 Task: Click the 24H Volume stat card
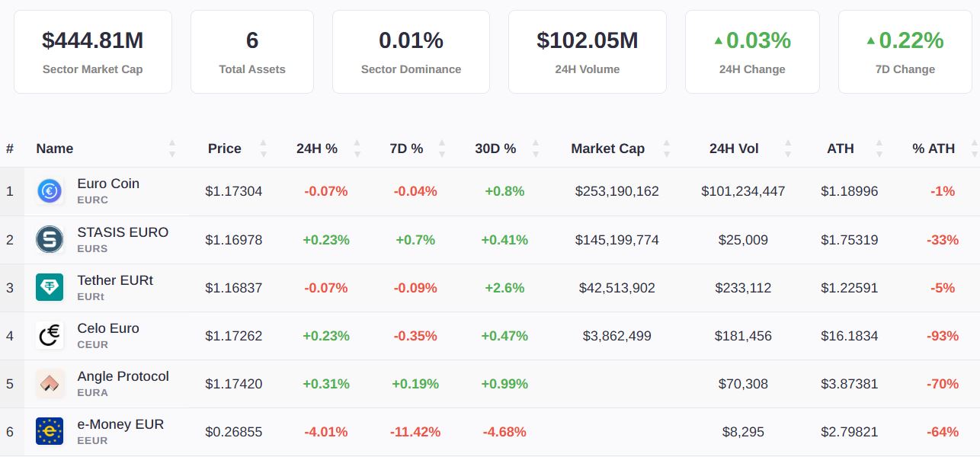[x=587, y=52]
